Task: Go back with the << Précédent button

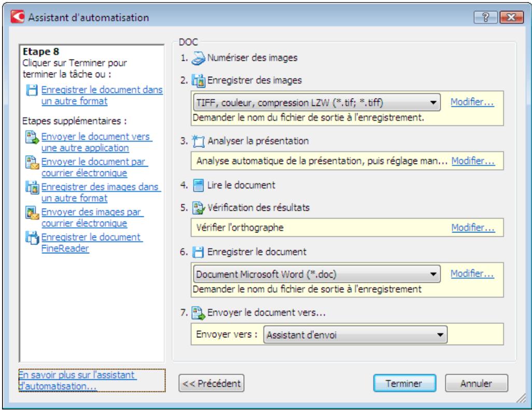Action: click(212, 383)
